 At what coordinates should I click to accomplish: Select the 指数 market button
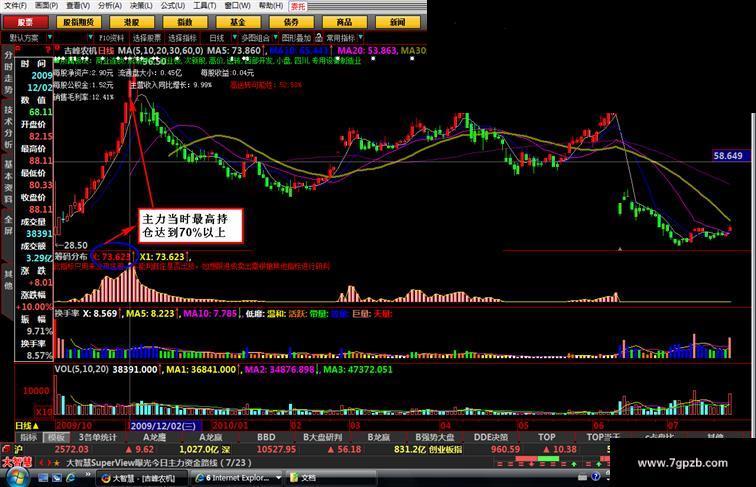pyautogui.click(x=185, y=22)
